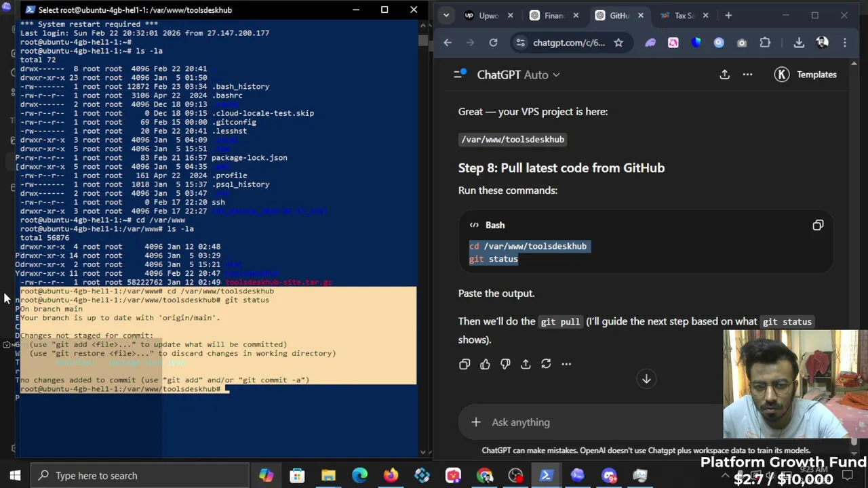The width and height of the screenshot is (868, 488).
Task: Expand the system tray hidden icons chevron
Action: tap(725, 477)
